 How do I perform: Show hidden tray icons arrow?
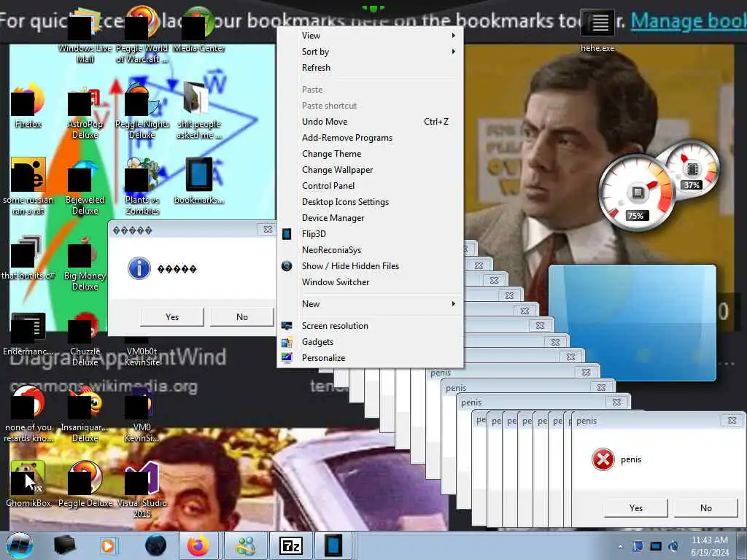620,546
